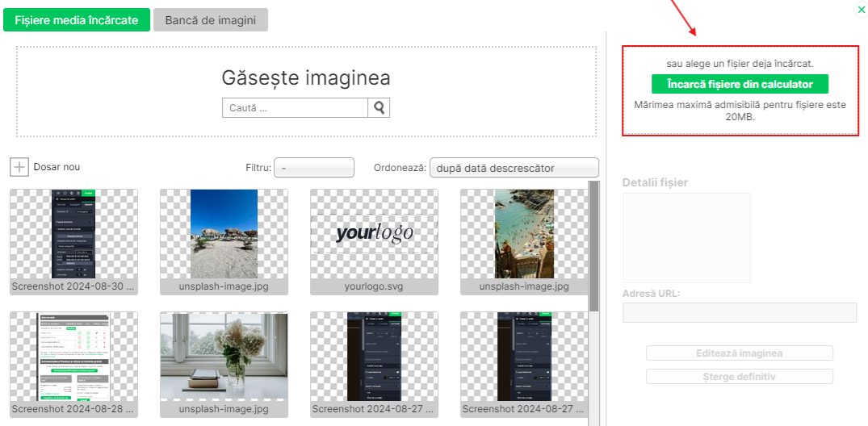Click the Șterge definitiv button
This screenshot has height=426, width=868.
740,377
